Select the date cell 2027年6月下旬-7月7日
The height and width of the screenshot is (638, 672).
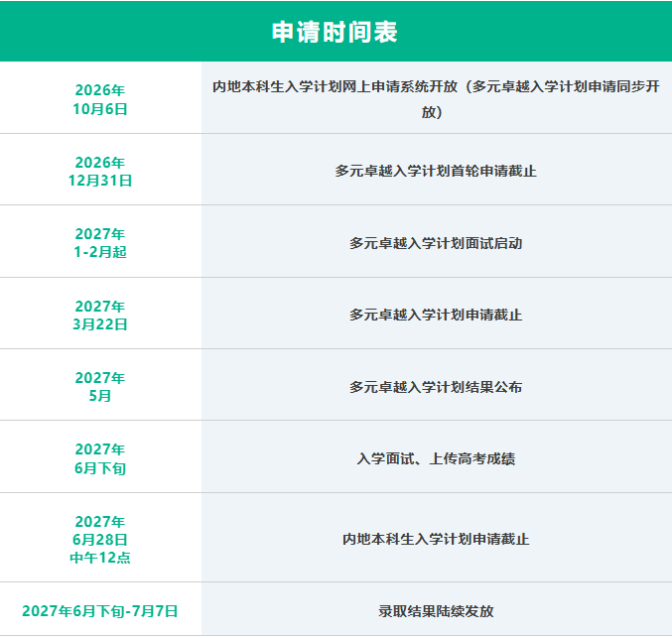(100, 611)
